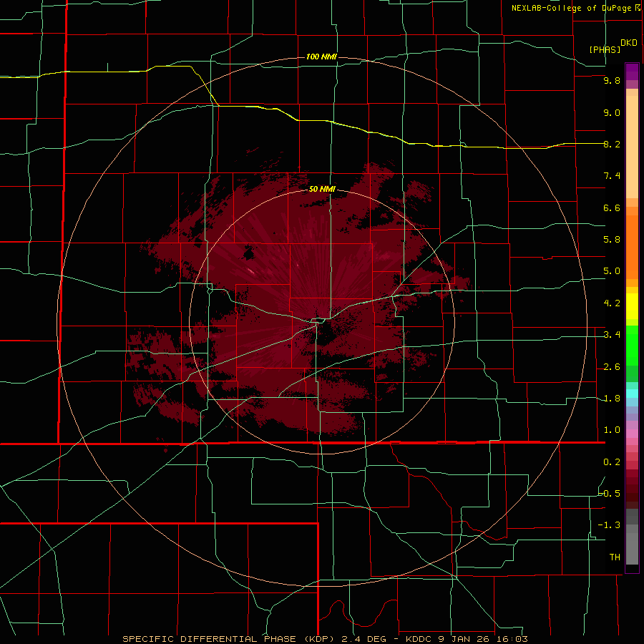Viewport: 644px width, 644px height.
Task: Click the bright yellow color bar segment
Action: (632, 306)
